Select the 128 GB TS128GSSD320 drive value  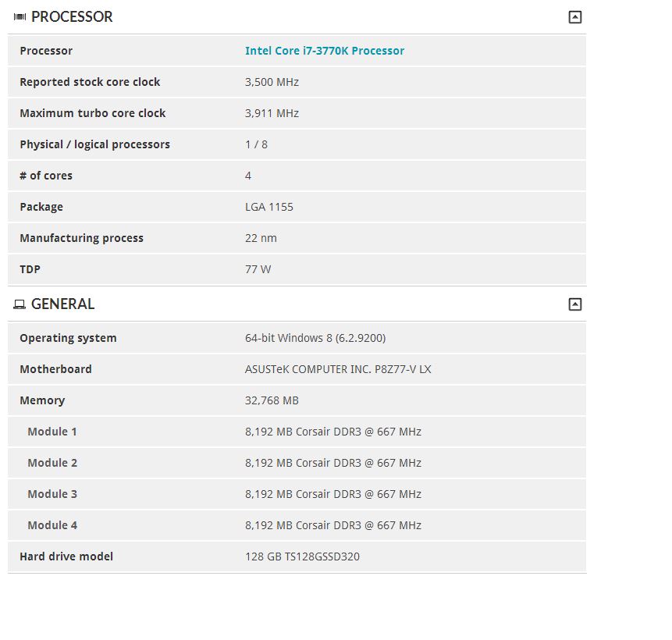(302, 556)
